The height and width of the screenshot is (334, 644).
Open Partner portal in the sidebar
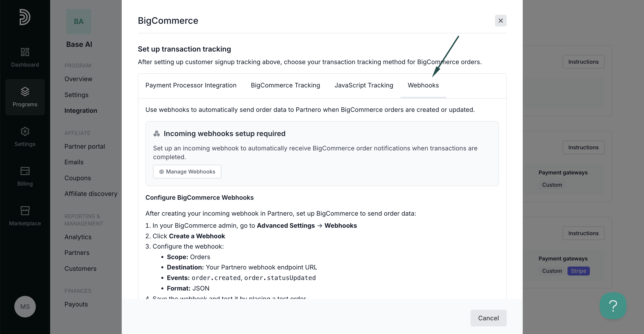(85, 146)
